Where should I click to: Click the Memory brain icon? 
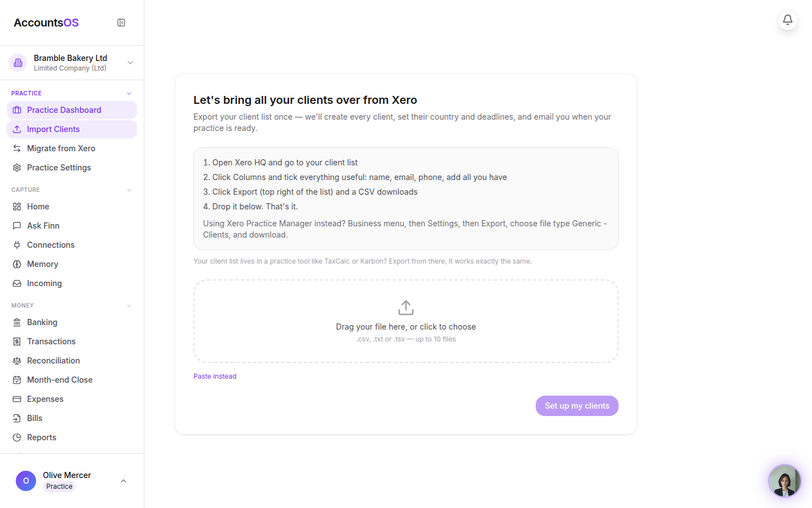pos(17,264)
